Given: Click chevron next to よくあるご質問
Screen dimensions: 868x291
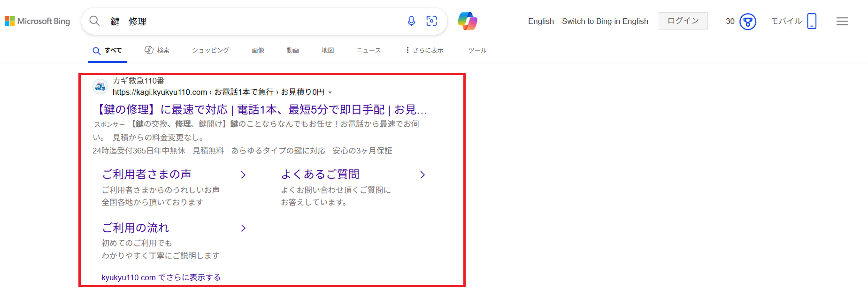Looking at the screenshot, I should point(422,175).
